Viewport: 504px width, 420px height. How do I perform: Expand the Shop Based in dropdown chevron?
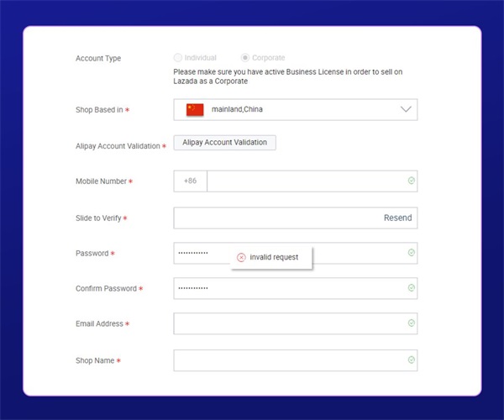[406, 109]
